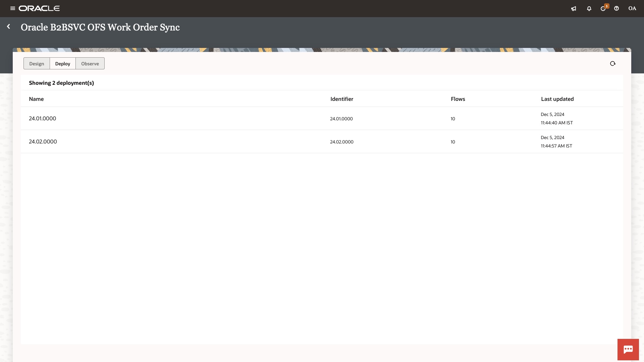Select the Deploy tab
The width and height of the screenshot is (644, 362).
62,63
